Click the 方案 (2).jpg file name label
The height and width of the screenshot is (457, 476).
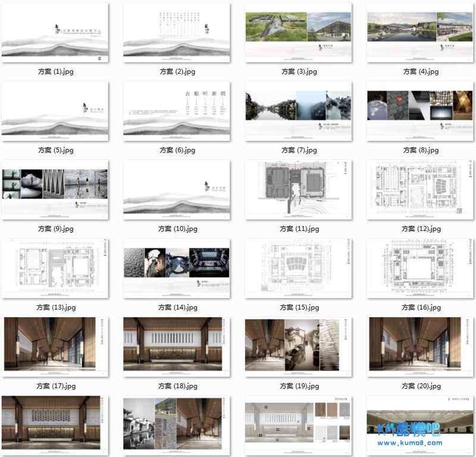[177, 71]
